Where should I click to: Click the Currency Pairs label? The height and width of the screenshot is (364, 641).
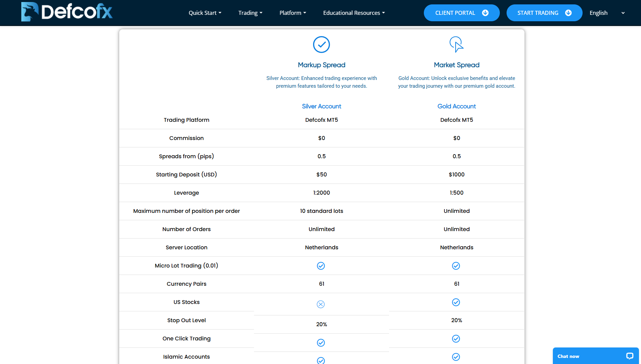coord(186,284)
